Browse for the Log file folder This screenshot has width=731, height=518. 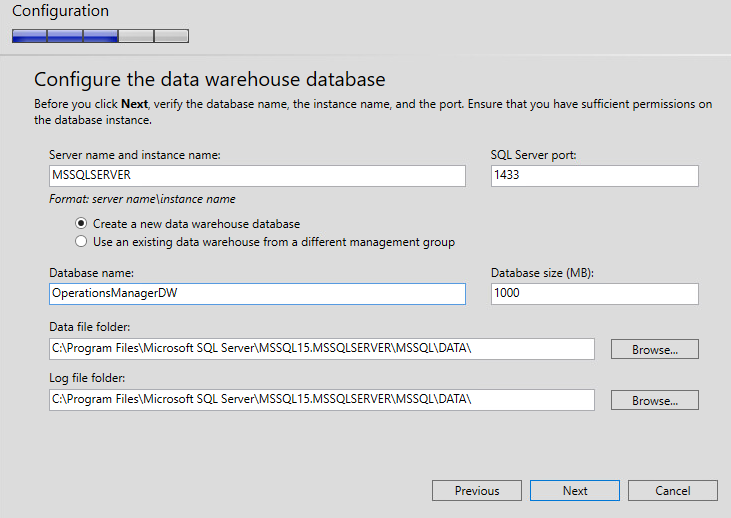(x=655, y=400)
